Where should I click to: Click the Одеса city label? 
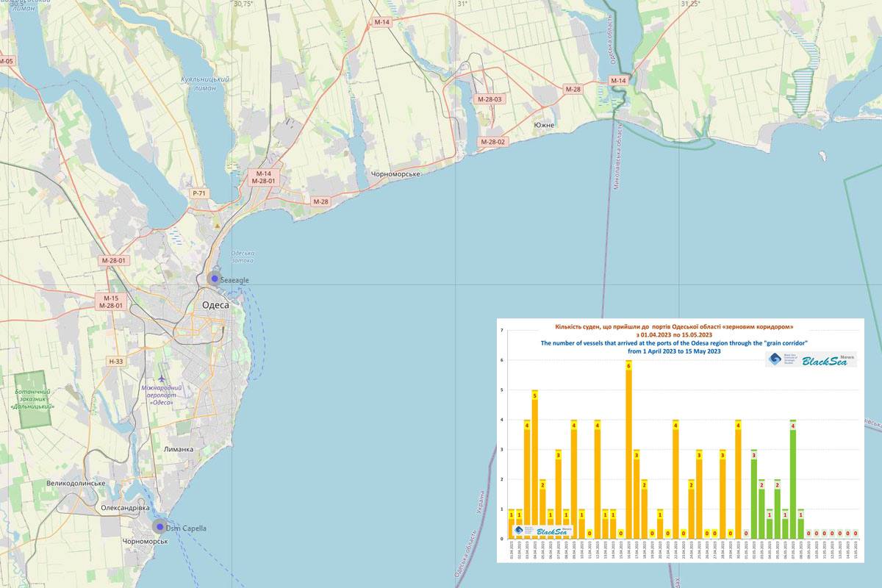click(x=215, y=305)
